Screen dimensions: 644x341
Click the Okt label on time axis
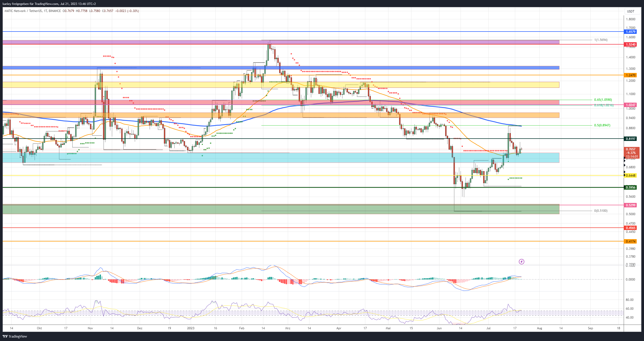(39, 328)
